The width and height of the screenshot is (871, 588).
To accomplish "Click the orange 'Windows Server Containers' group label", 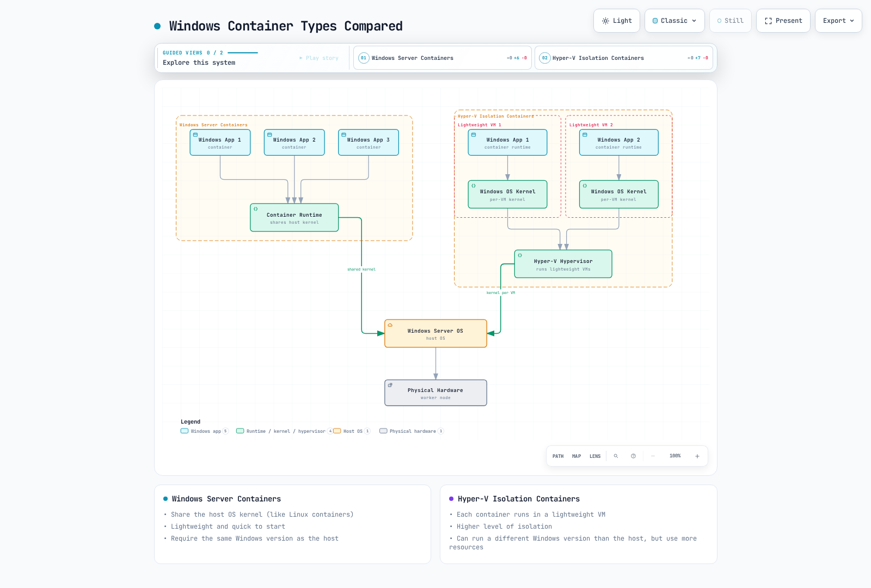I will [x=213, y=125].
